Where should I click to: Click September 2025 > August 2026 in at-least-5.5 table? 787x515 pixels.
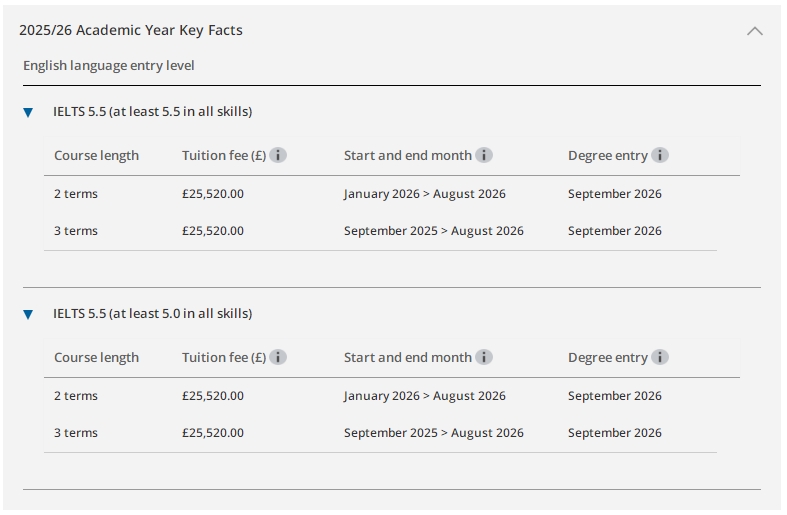433,231
